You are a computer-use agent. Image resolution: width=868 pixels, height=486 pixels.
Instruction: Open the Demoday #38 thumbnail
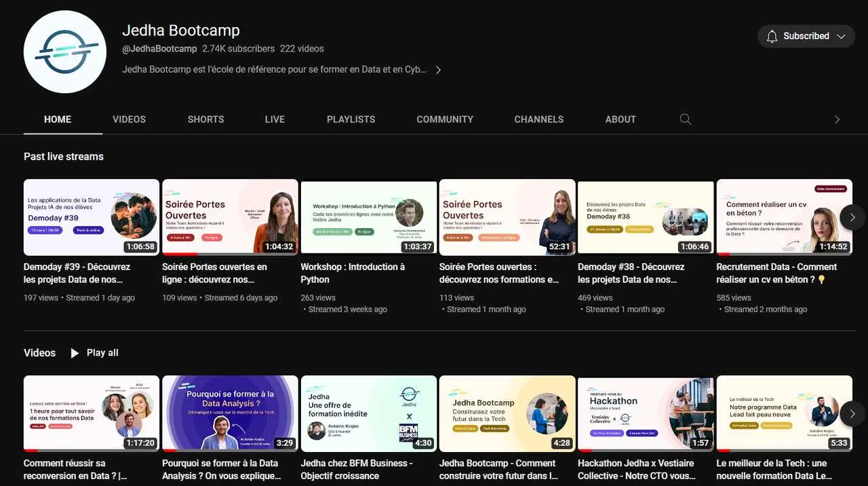pyautogui.click(x=646, y=217)
